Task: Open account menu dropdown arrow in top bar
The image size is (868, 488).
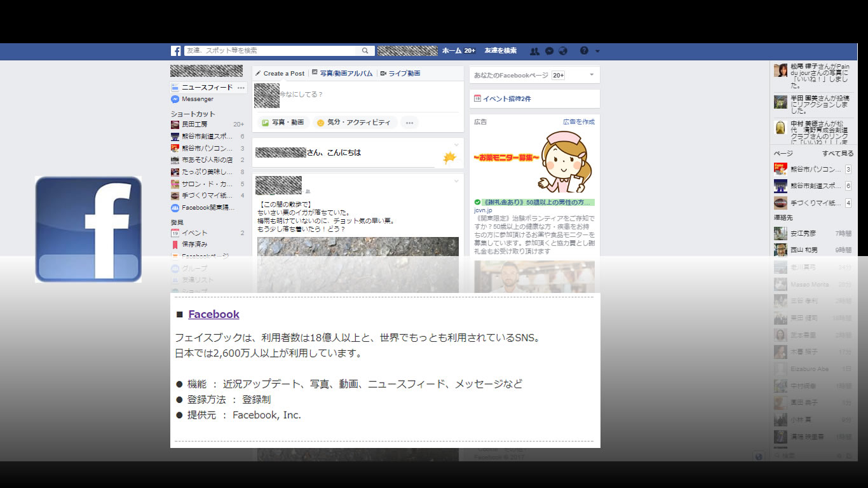Action: click(x=597, y=51)
